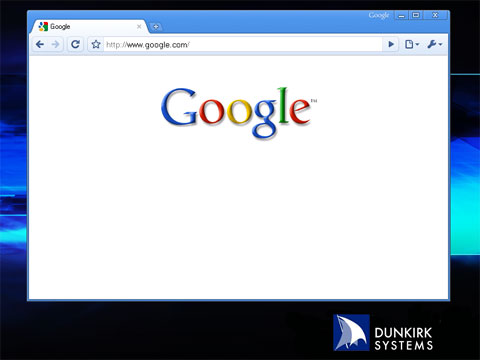Image resolution: width=480 pixels, height=360 pixels.
Task: Select the Google tab
Action: click(89, 27)
